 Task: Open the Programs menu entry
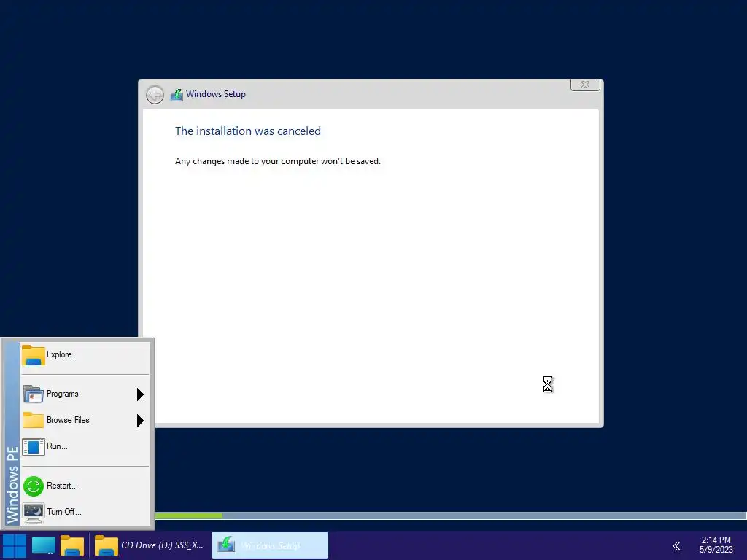pos(85,394)
